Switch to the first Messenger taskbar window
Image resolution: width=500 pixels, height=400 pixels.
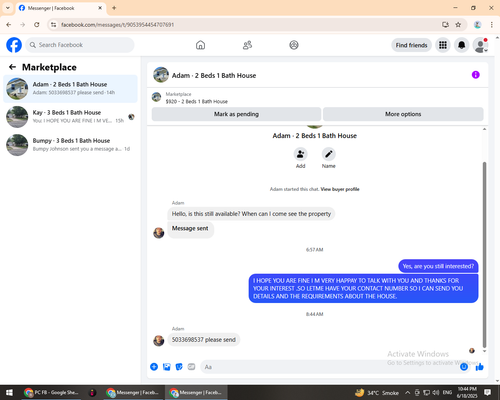tap(133, 392)
